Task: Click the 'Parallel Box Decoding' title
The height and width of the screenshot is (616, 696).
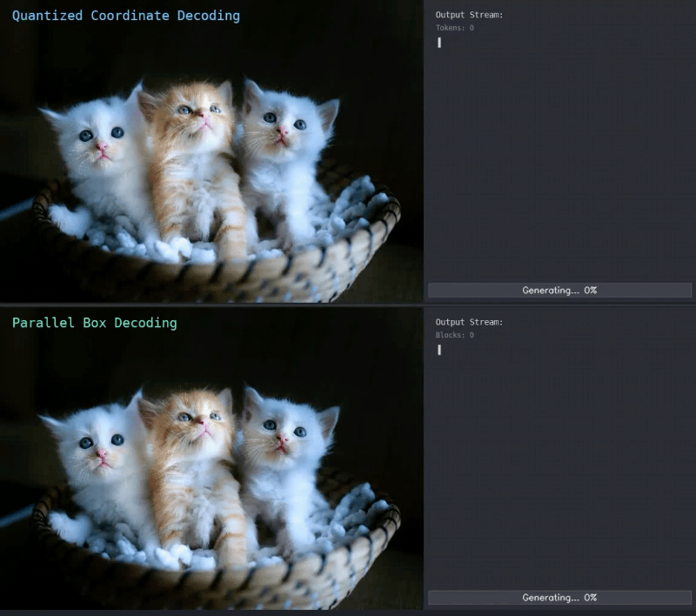Action: pos(95,323)
